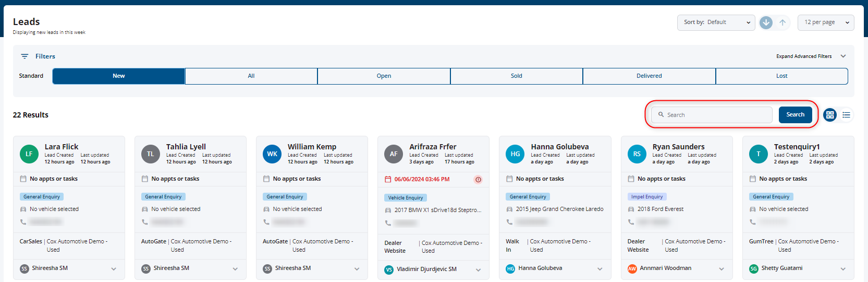This screenshot has width=868, height=282.
Task: Click RS avatar on Ryan Saunders card
Action: pos(637,154)
